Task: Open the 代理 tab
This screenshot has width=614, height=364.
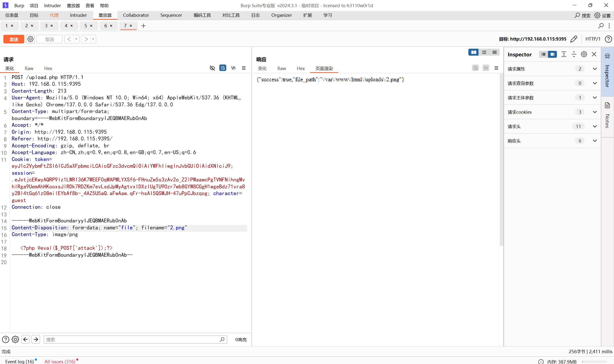Action: [54, 15]
